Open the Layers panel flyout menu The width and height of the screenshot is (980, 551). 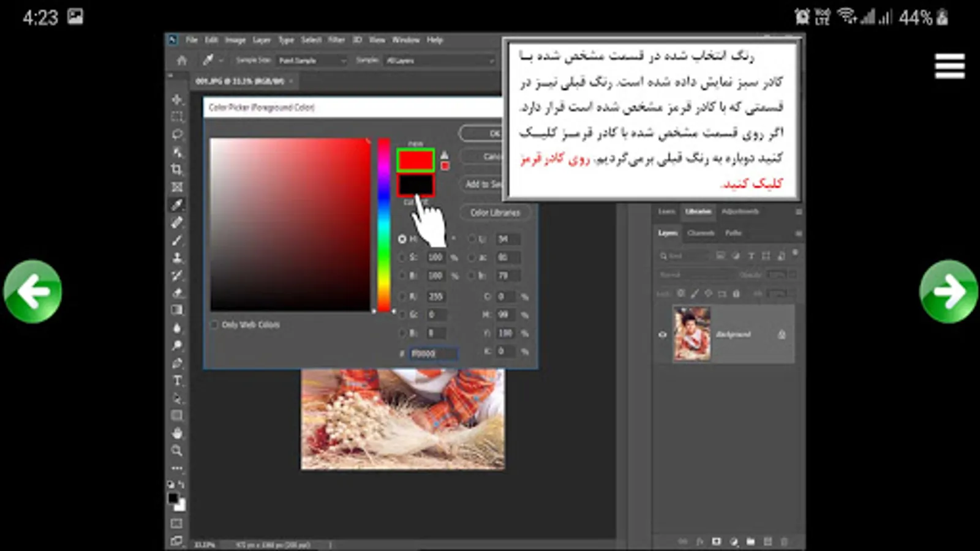tap(798, 233)
